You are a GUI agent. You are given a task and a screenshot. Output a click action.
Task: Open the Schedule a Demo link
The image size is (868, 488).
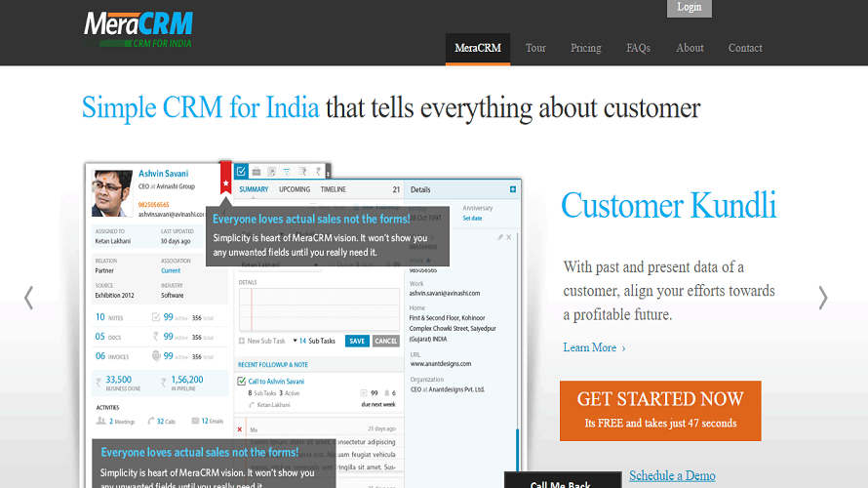click(672, 475)
